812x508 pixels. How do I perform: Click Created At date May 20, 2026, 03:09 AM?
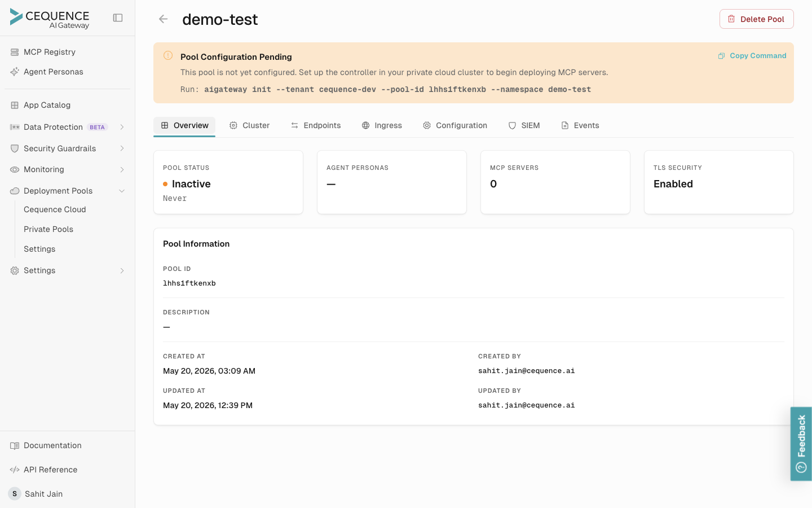[x=209, y=371]
